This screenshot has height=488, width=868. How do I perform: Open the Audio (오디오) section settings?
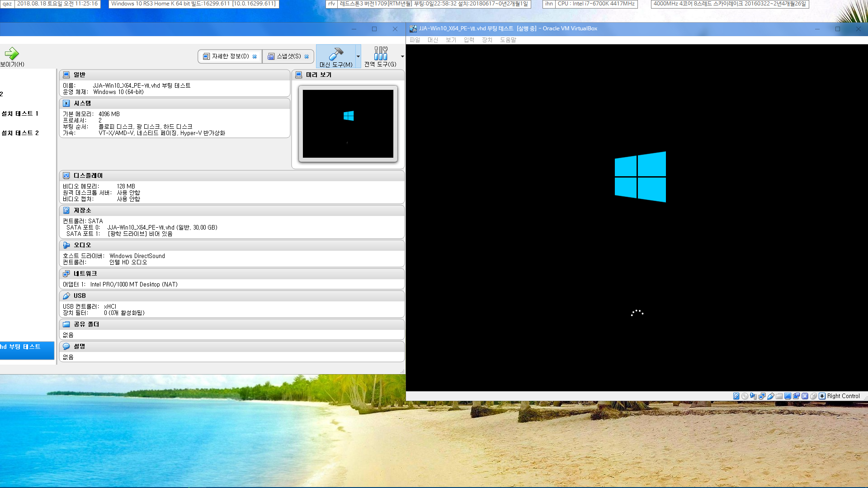82,245
